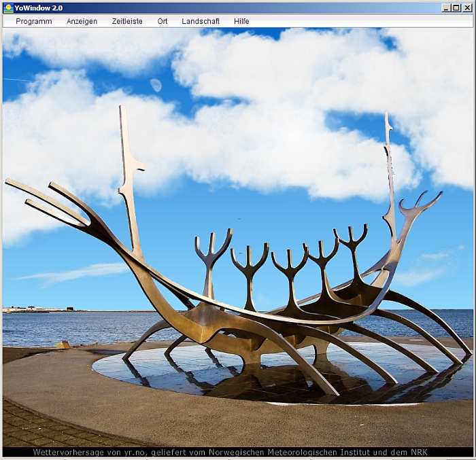Click the moon in the sky
The height and width of the screenshot is (460, 476).
coord(156,85)
